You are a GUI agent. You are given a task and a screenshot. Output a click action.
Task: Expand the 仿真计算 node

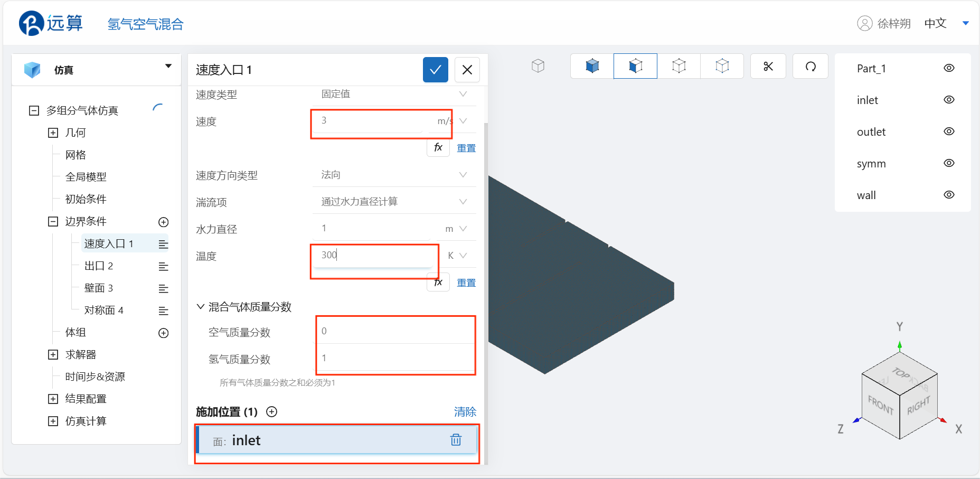(53, 421)
